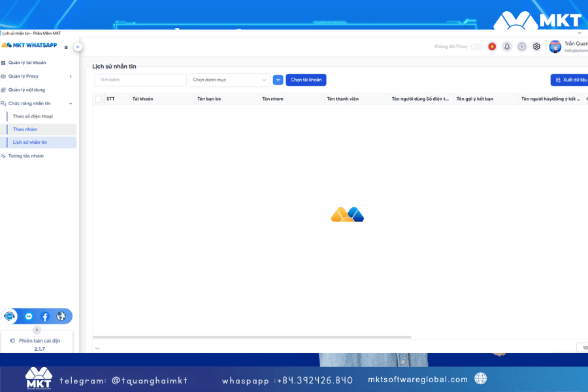Click the user avatar picture
The height and width of the screenshot is (392, 588).
tap(555, 46)
